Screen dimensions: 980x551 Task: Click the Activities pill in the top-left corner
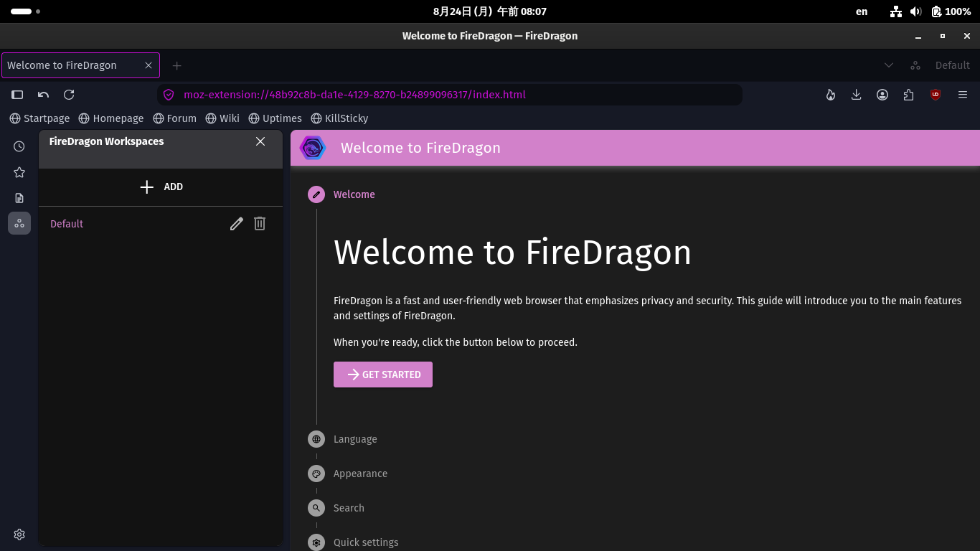[26, 11]
